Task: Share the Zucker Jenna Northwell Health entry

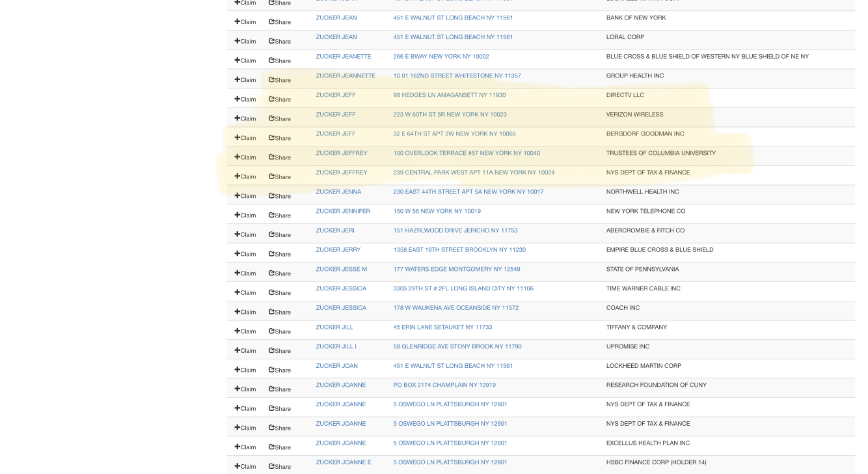Action: 280,196
